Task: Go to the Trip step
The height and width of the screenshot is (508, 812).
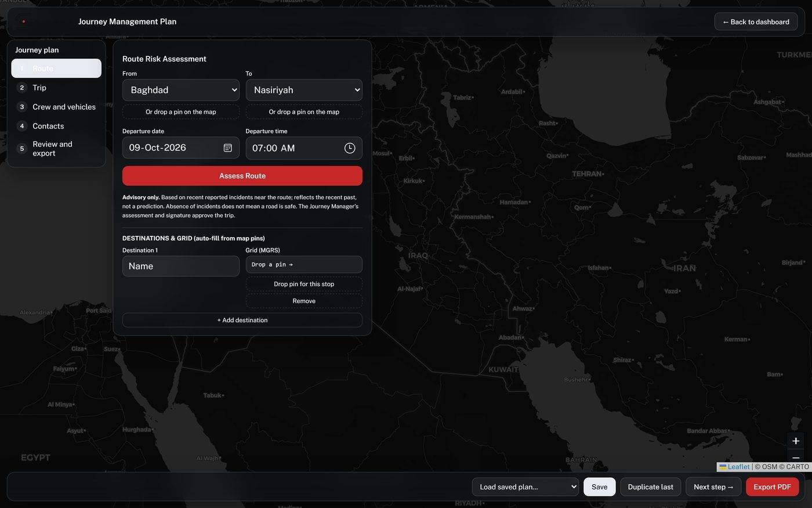Action: click(x=56, y=88)
